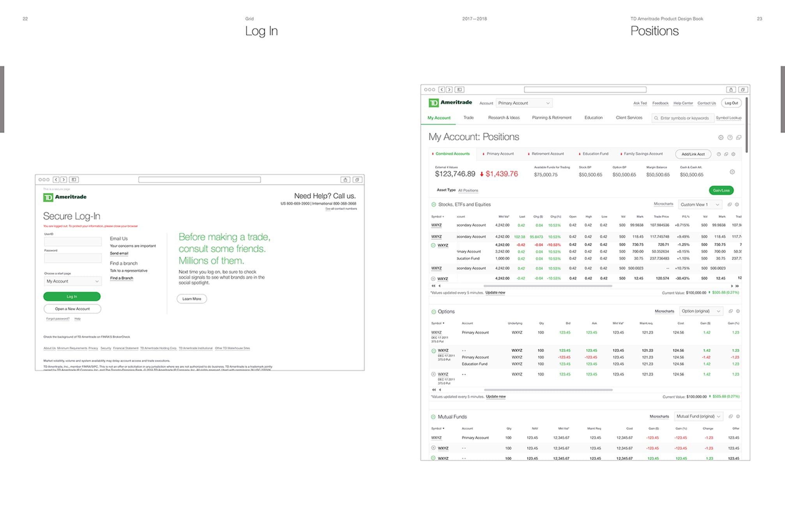
Task: Click forward arrow in Log In browser window
Action: coord(64,180)
